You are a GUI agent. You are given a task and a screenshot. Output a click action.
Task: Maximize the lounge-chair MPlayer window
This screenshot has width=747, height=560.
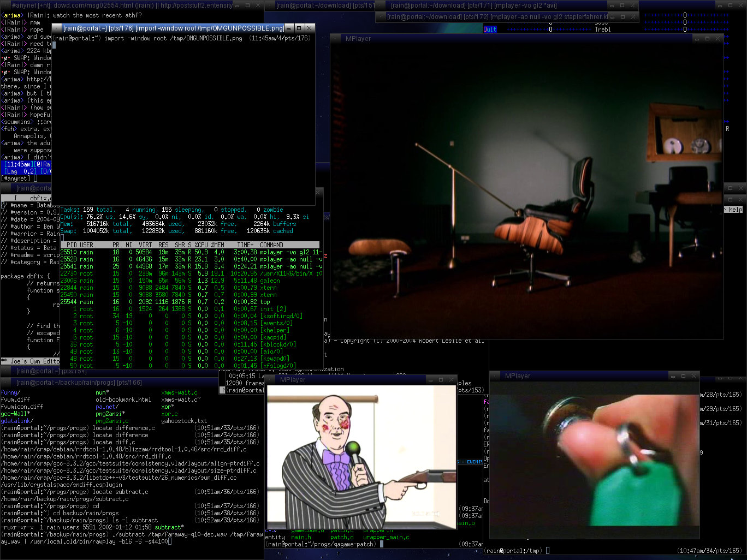707,39
